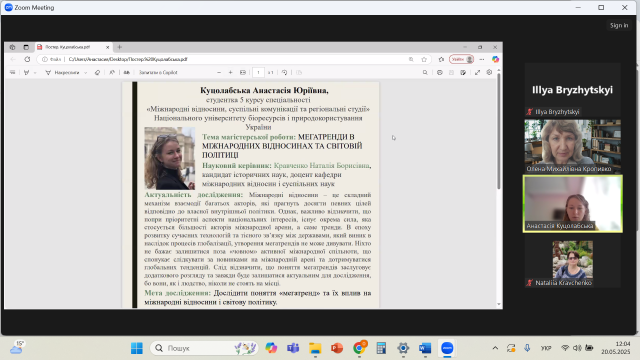Expand the highlight tool color dropdown
Image resolution: width=640 pixels, height=360 pixels.
35,73
